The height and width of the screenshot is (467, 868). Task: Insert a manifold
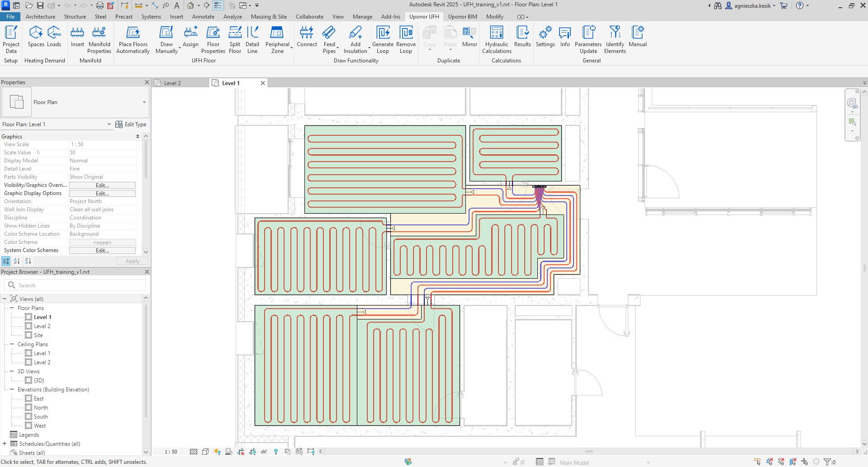[x=77, y=36]
